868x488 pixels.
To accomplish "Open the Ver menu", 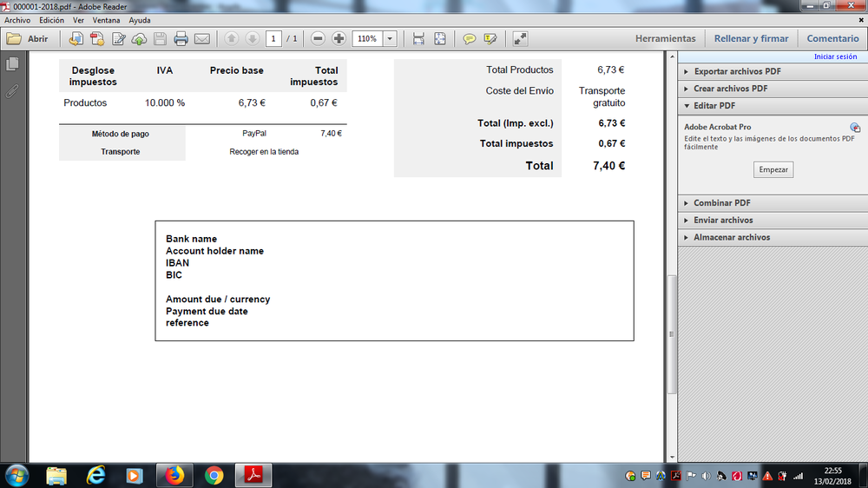I will coord(78,20).
